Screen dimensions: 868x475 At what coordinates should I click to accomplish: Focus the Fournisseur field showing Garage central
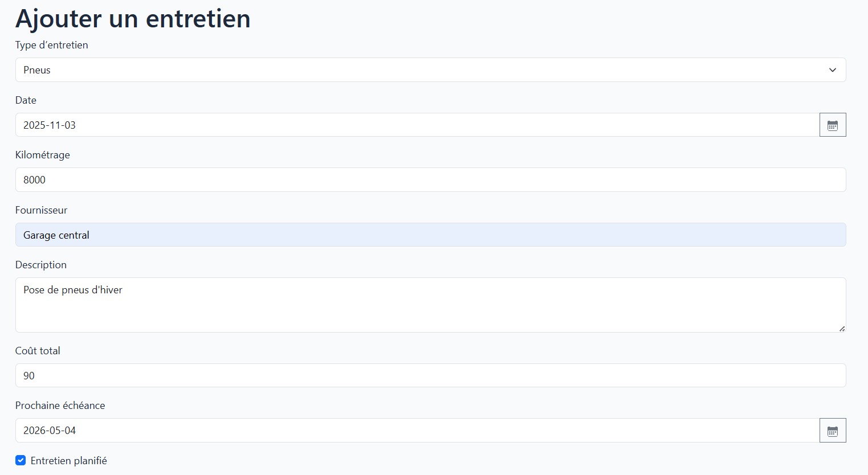[x=399, y=235]
